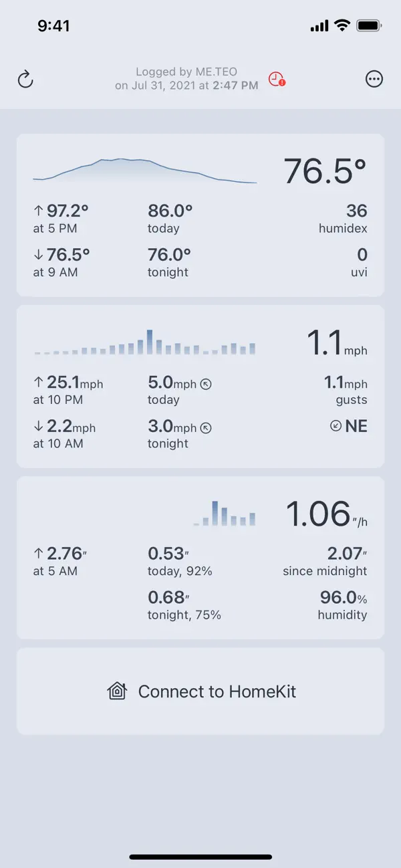
Task: Tap the up arrow beside 25.1 mph
Action: coord(38,383)
